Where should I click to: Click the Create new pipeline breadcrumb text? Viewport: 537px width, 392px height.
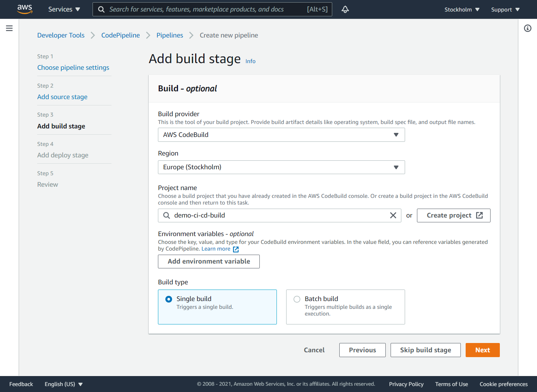(x=229, y=35)
